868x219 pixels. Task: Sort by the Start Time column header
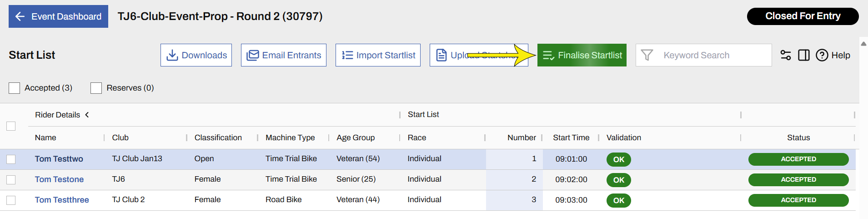click(x=571, y=138)
